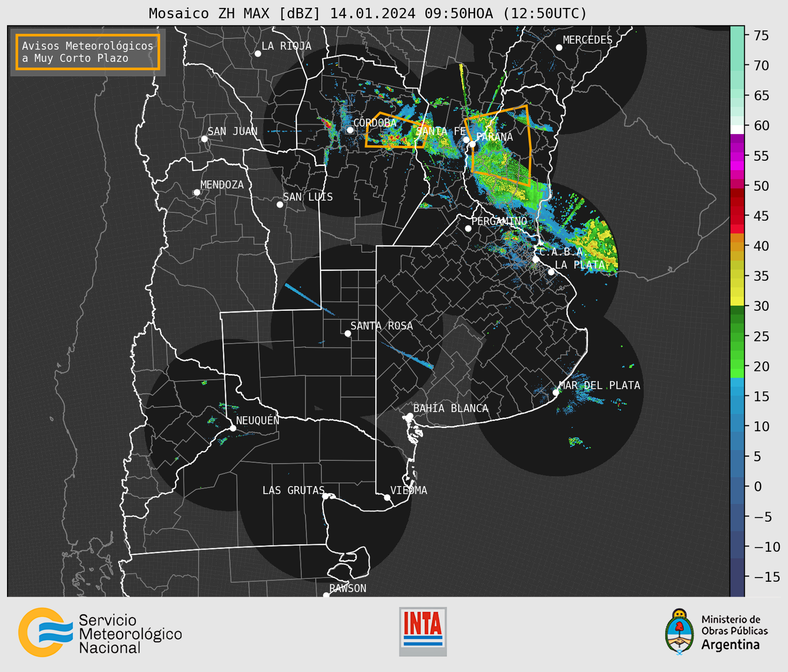Click the Ministerio de Obras Públicas Argentina text
This screenshot has height=672, width=788.
pos(734,632)
